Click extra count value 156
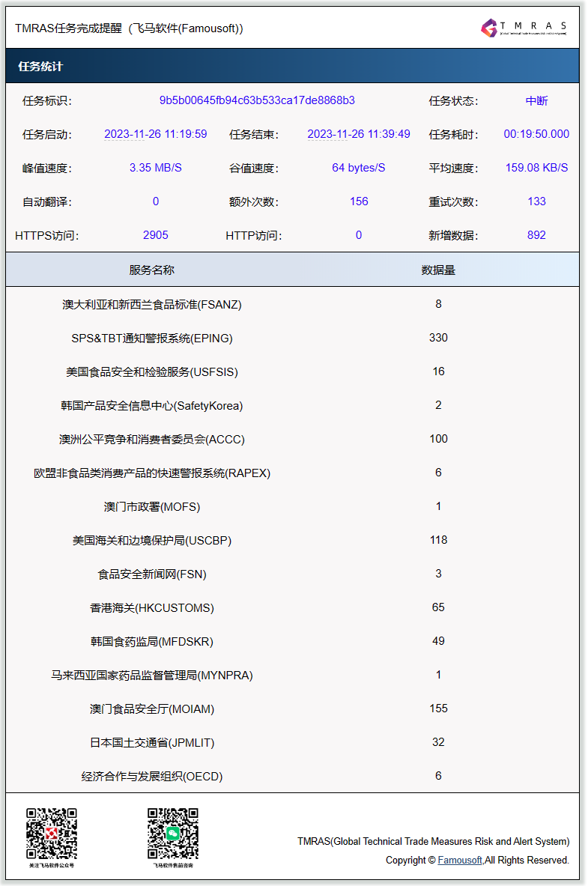 tap(359, 201)
